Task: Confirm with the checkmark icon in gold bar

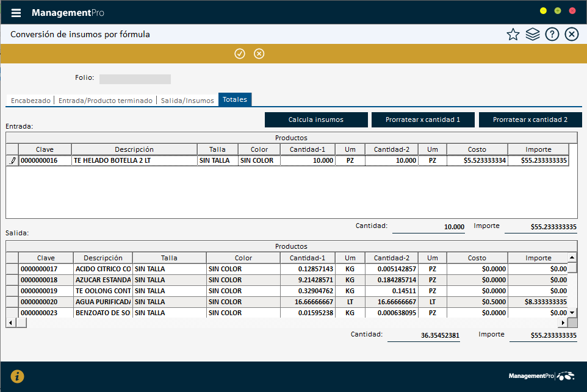Action: pyautogui.click(x=240, y=54)
